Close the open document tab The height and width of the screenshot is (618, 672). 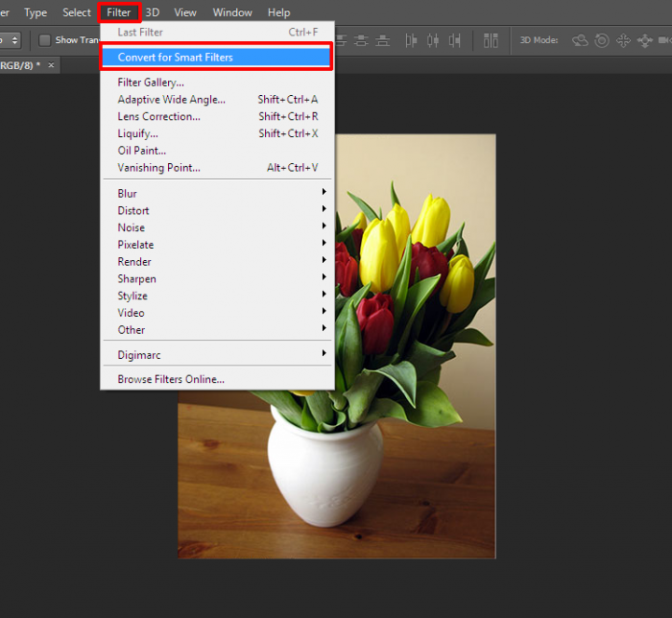point(52,65)
